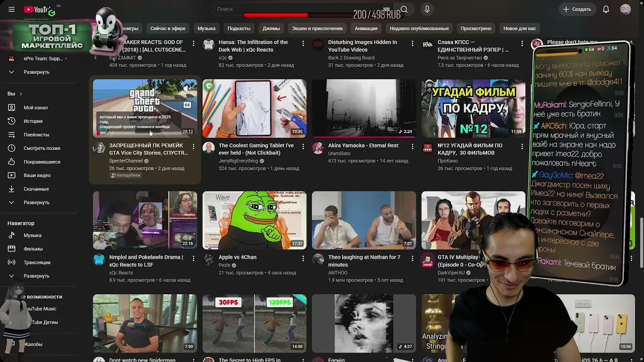Select the Джемы chip
Image resolution: width=644 pixels, height=362 pixels.
pos(271,29)
